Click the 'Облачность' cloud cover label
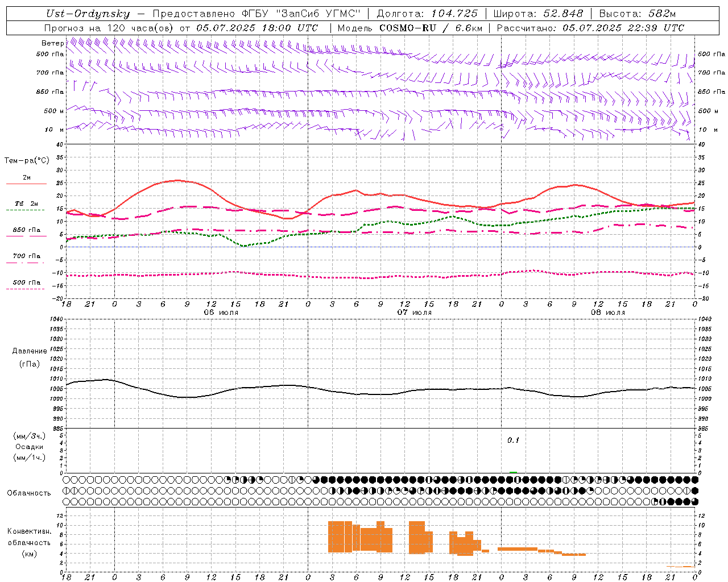 coord(29,493)
